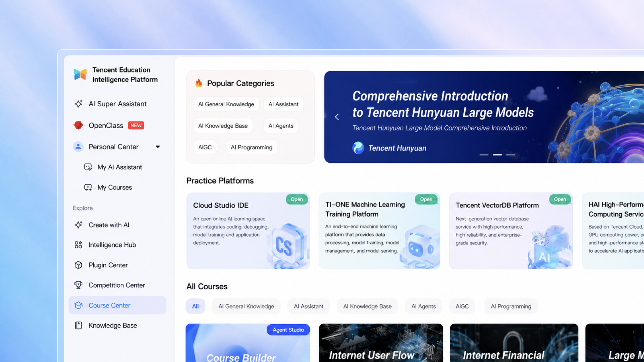Click the CS cube illustration on Cloud Studio card

(287, 246)
